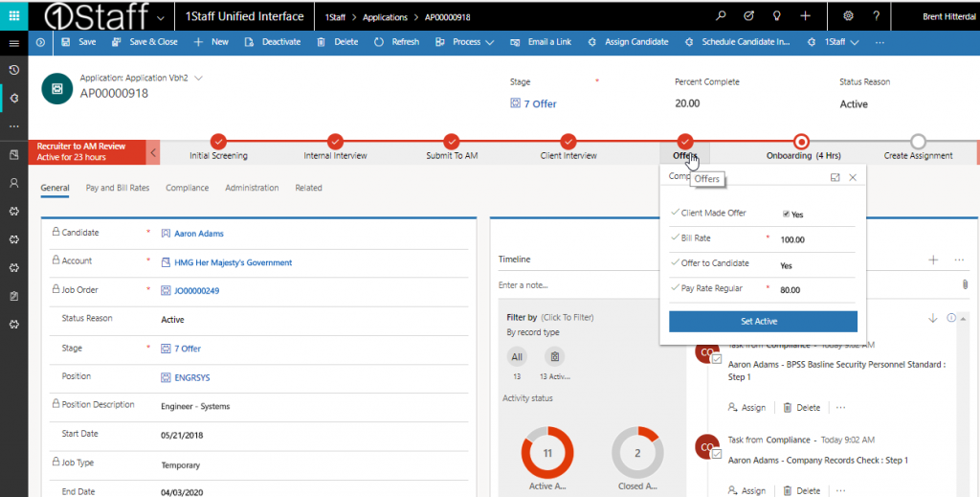Add a timeline activity with plus icon

click(933, 260)
